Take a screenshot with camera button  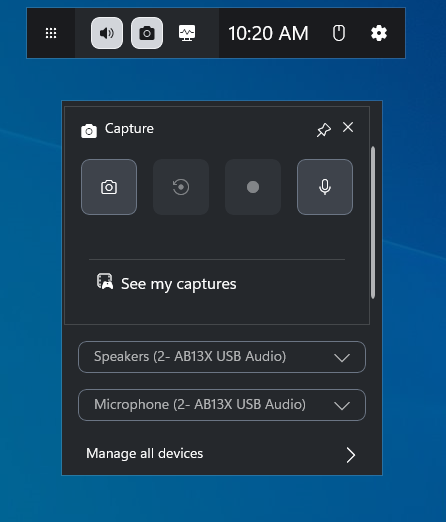[109, 187]
